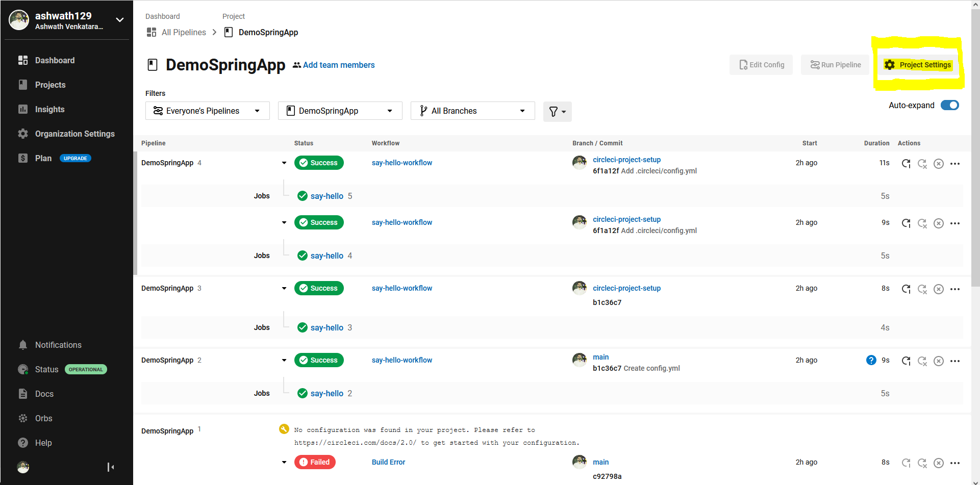This screenshot has height=485, width=980.
Task: Open Organization Settings in the sidebar
Action: pos(74,134)
